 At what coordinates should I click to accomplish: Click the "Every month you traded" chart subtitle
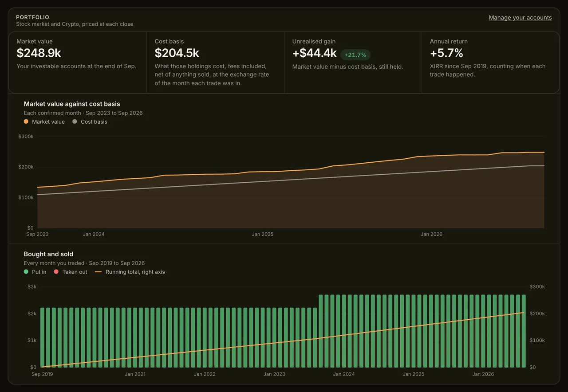[x=84, y=263]
